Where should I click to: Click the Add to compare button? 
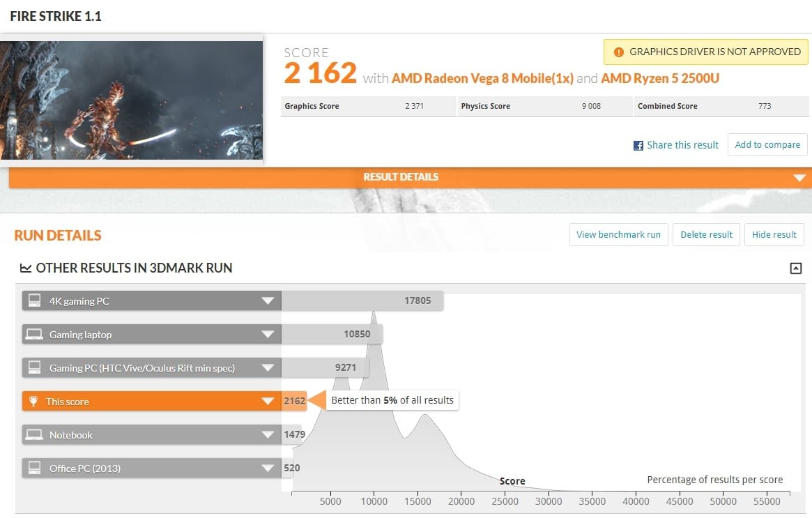coord(767,144)
